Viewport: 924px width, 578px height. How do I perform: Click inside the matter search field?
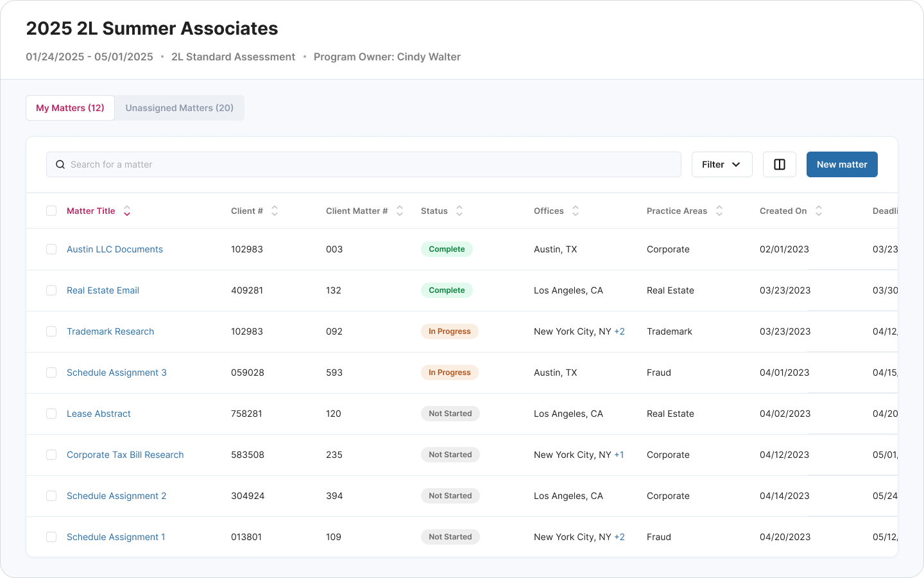(x=257, y=164)
